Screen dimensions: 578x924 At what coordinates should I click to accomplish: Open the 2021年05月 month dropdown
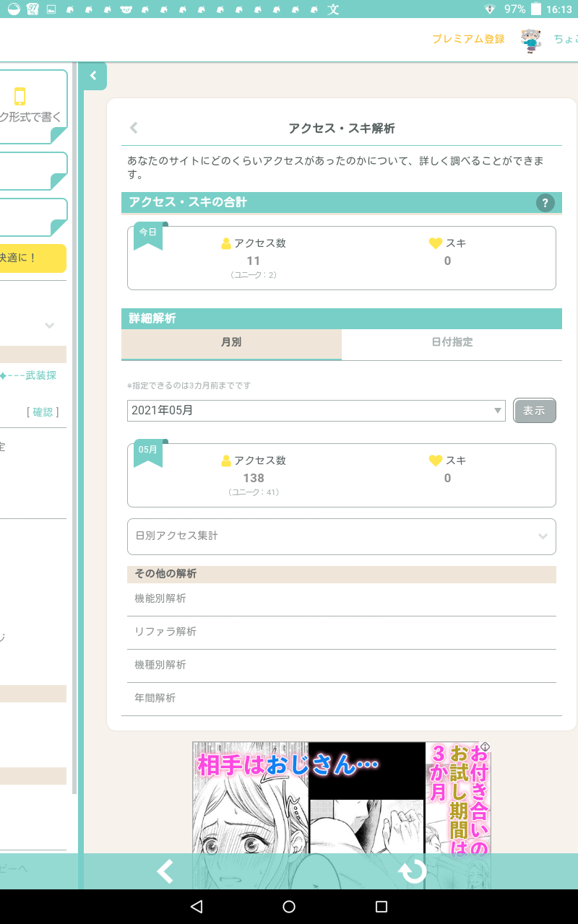[x=316, y=411]
